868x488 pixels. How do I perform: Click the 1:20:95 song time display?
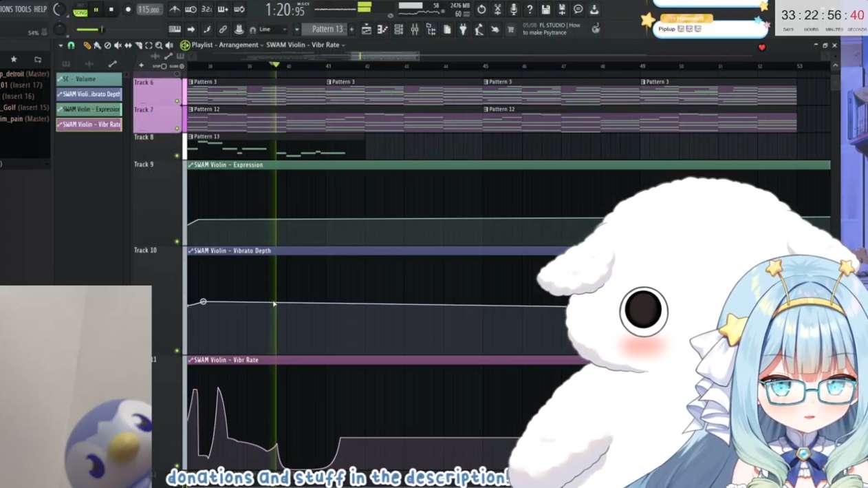[285, 10]
